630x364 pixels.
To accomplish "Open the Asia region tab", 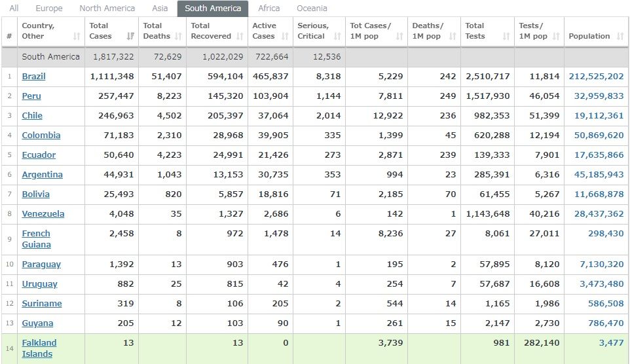I will pyautogui.click(x=160, y=9).
